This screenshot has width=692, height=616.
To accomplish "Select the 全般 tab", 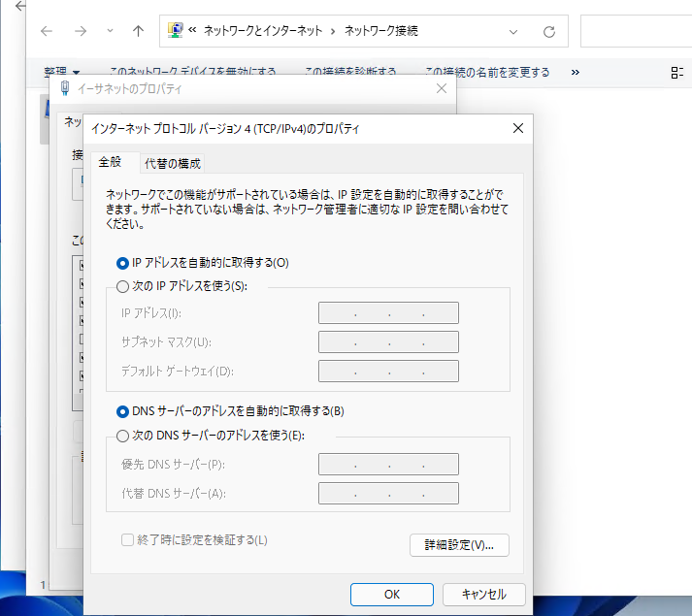I will (x=111, y=162).
